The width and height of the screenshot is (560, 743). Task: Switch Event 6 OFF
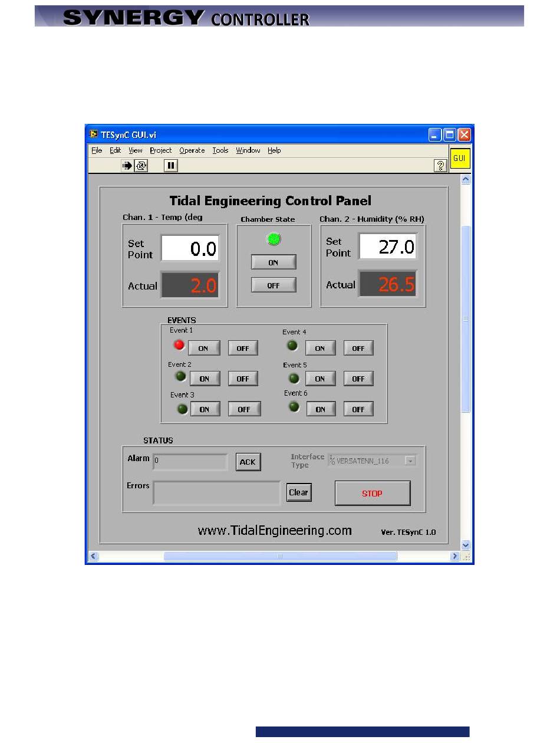(x=358, y=409)
